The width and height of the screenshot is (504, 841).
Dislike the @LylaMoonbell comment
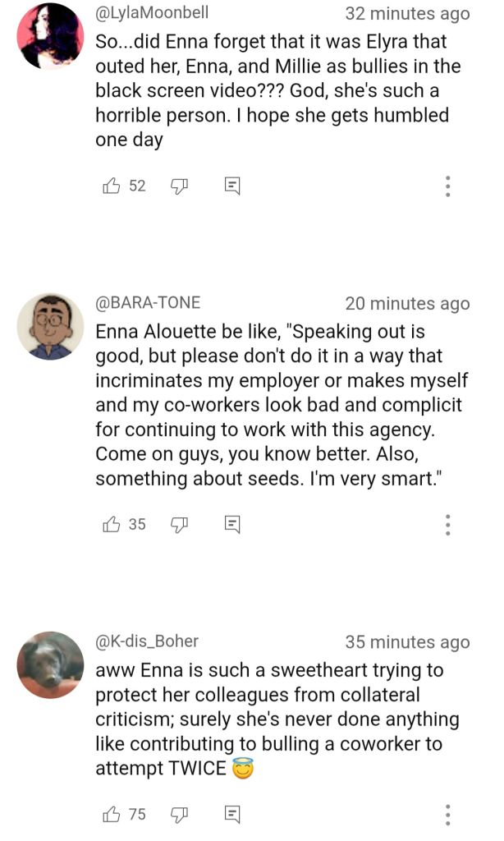(x=180, y=186)
